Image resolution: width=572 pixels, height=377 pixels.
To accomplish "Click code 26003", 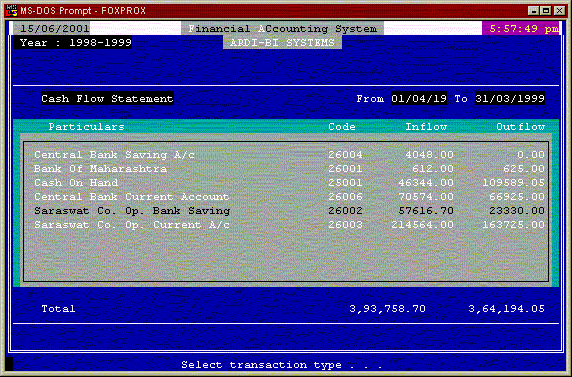I will point(345,225).
